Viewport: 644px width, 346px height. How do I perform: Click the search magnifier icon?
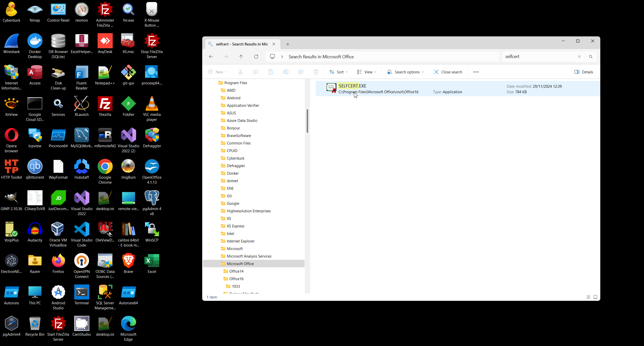tap(591, 57)
